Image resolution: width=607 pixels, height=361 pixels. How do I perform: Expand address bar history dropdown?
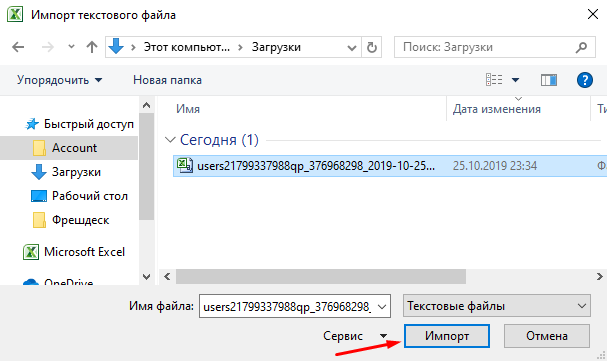click(x=352, y=48)
